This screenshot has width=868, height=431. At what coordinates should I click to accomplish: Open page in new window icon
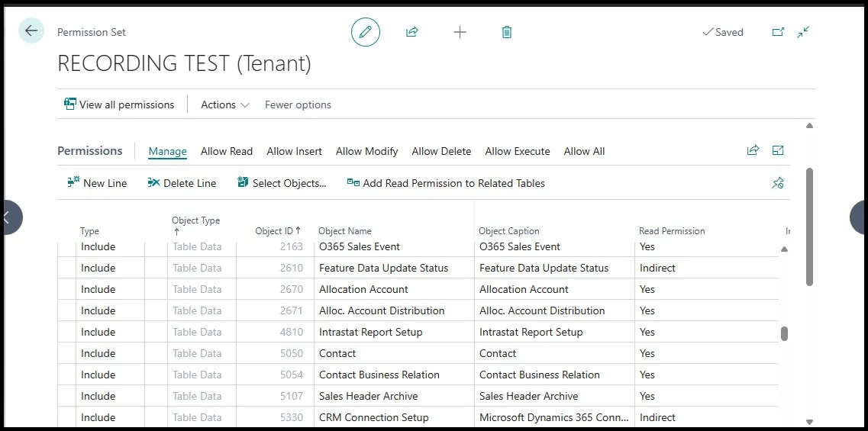click(779, 32)
